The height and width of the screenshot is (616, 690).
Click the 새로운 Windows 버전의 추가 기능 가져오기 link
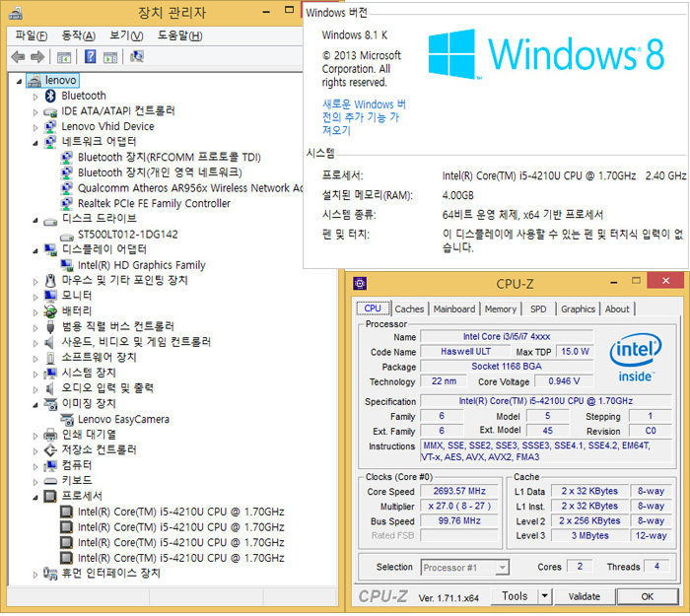364,117
